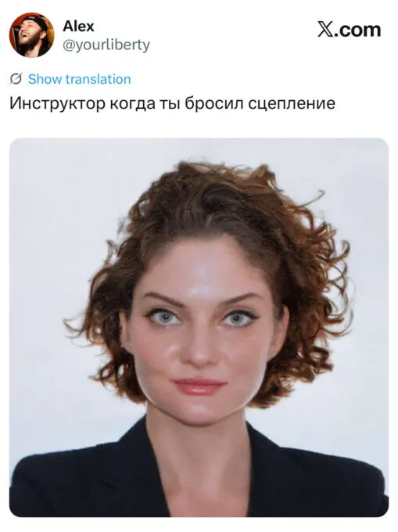Click the word когда in tweet text

(x=133, y=103)
